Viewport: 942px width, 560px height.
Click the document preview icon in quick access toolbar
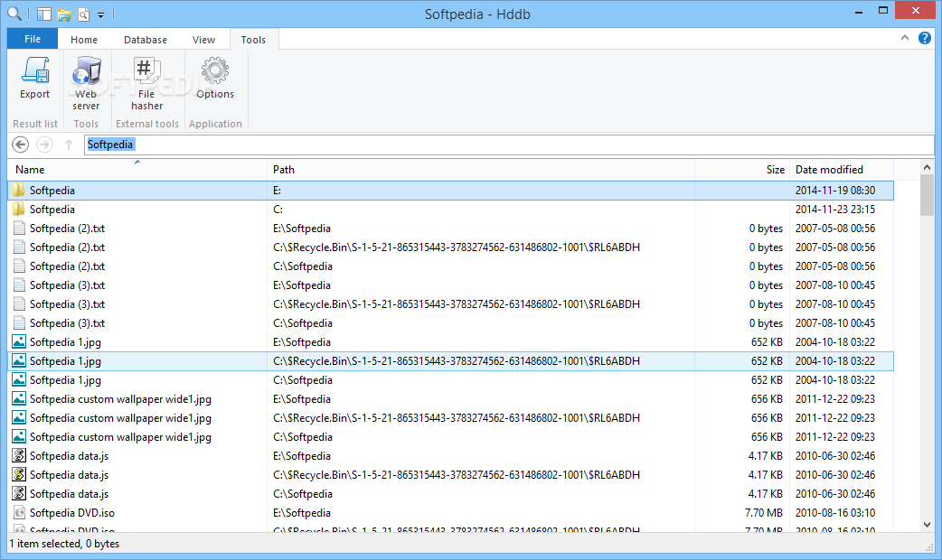(83, 14)
